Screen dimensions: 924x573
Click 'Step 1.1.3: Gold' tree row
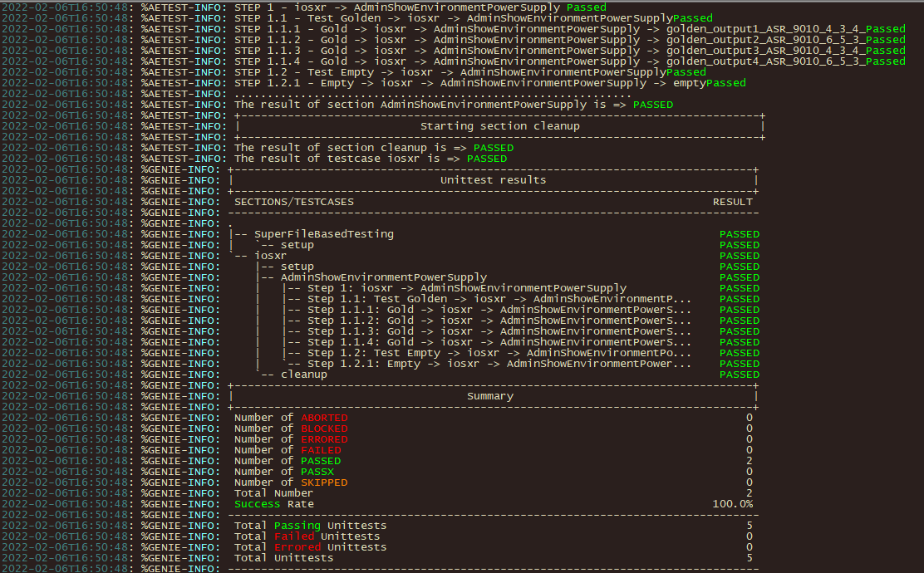(499, 331)
